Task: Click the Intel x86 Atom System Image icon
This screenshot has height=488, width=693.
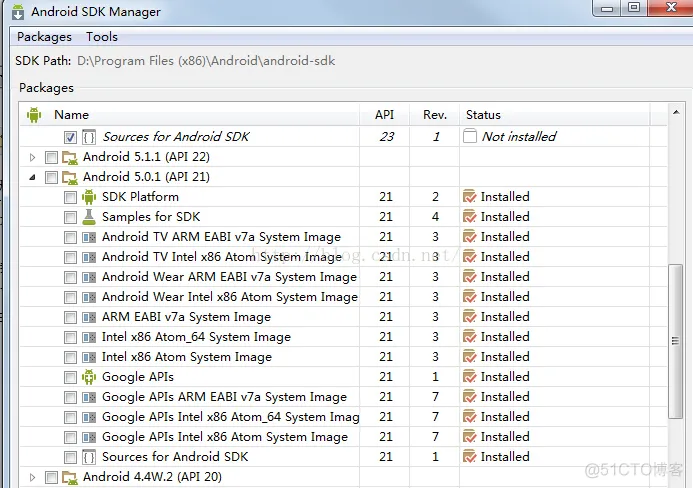Action: 89,358
